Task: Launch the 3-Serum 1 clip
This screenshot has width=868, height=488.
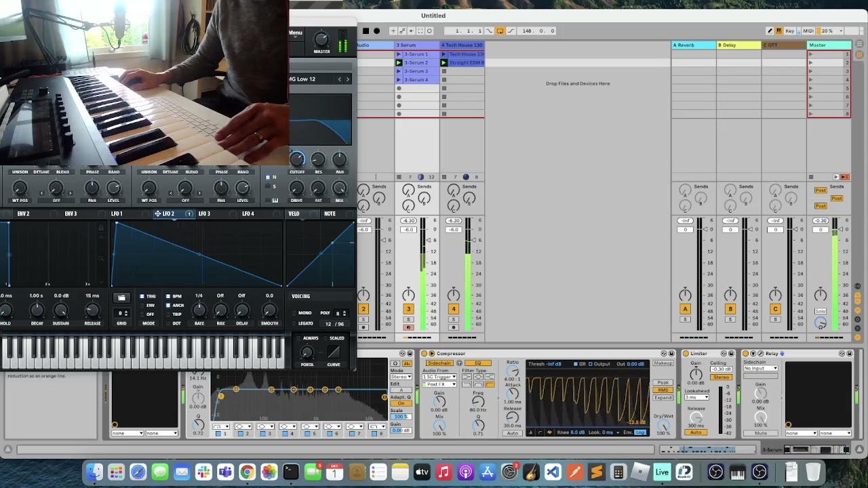Action: coord(399,54)
